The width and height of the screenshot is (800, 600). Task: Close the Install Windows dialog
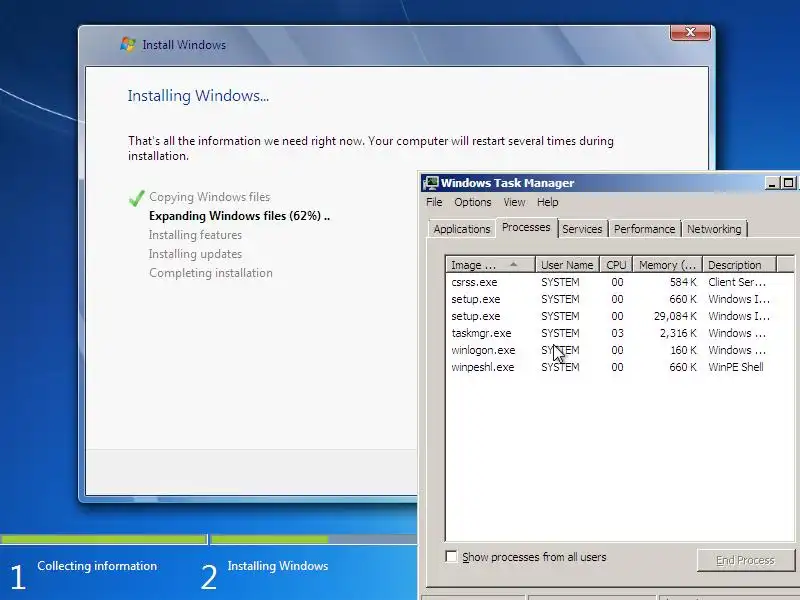pyautogui.click(x=690, y=32)
